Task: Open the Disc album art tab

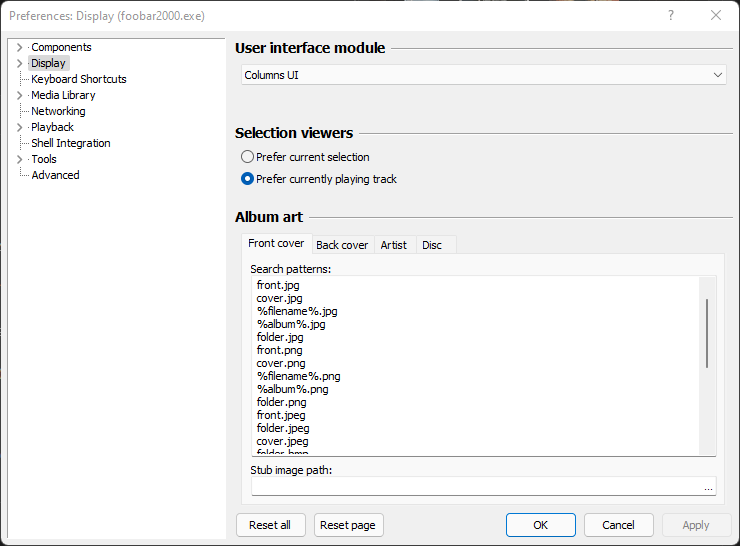Action: pyautogui.click(x=432, y=245)
